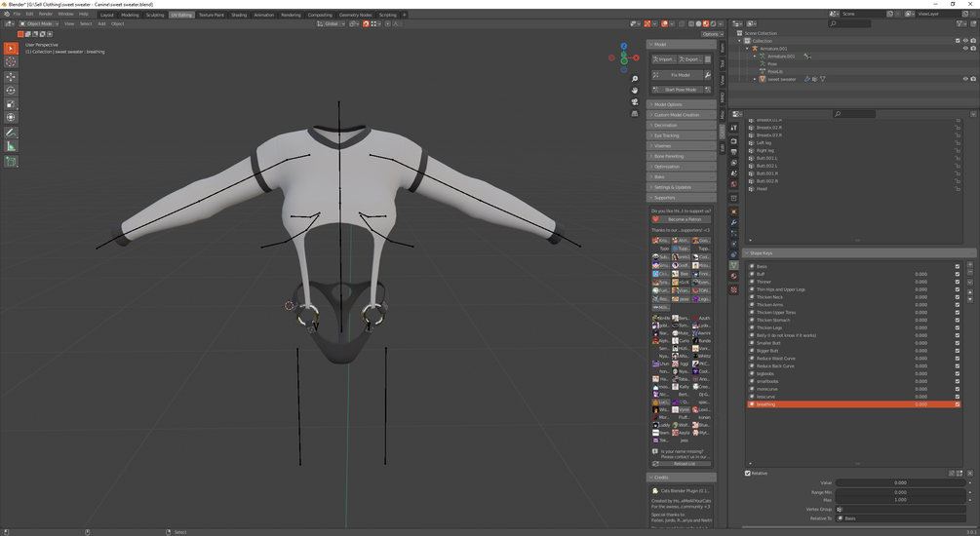Pick the Scale tool
Viewport: 980px width, 536px height.
tap(11, 103)
